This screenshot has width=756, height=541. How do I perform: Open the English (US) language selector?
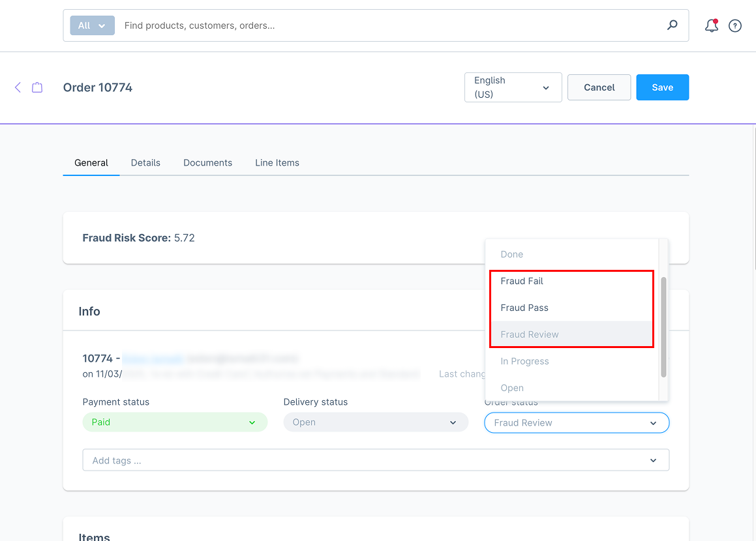point(513,87)
